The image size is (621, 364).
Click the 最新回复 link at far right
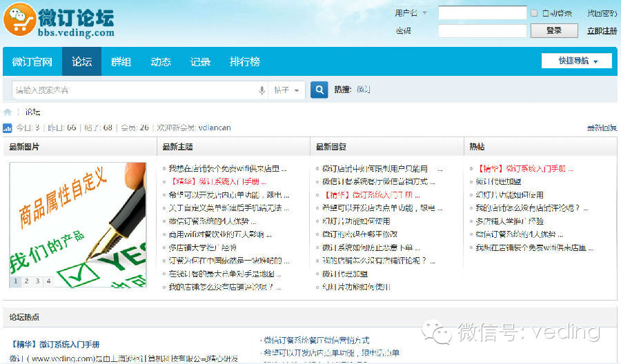pyautogui.click(x=602, y=128)
